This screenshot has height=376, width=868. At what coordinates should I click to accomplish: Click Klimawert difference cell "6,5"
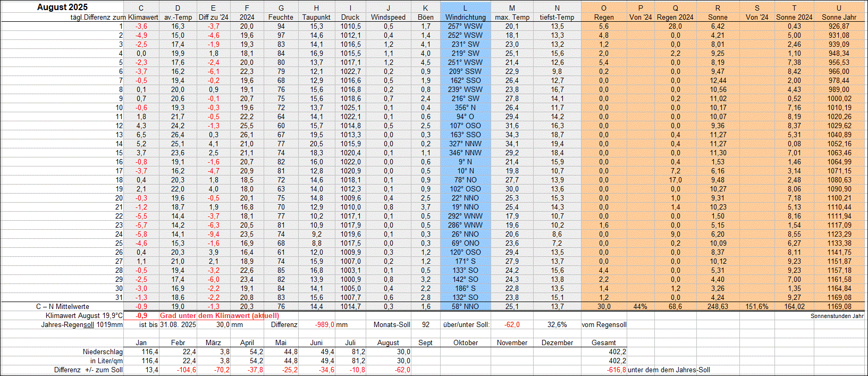[141, 135]
